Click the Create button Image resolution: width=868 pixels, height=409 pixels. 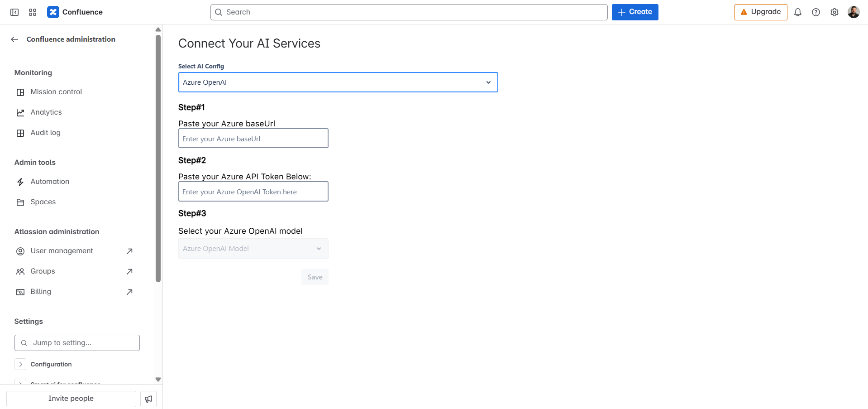tap(634, 12)
